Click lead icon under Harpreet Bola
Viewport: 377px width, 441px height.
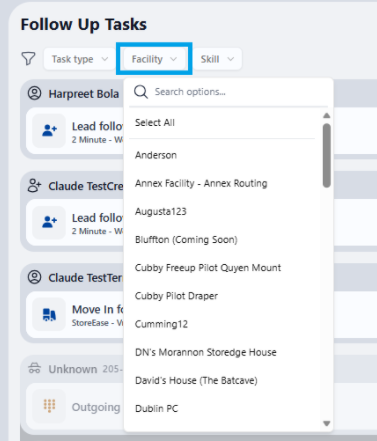tap(49, 131)
